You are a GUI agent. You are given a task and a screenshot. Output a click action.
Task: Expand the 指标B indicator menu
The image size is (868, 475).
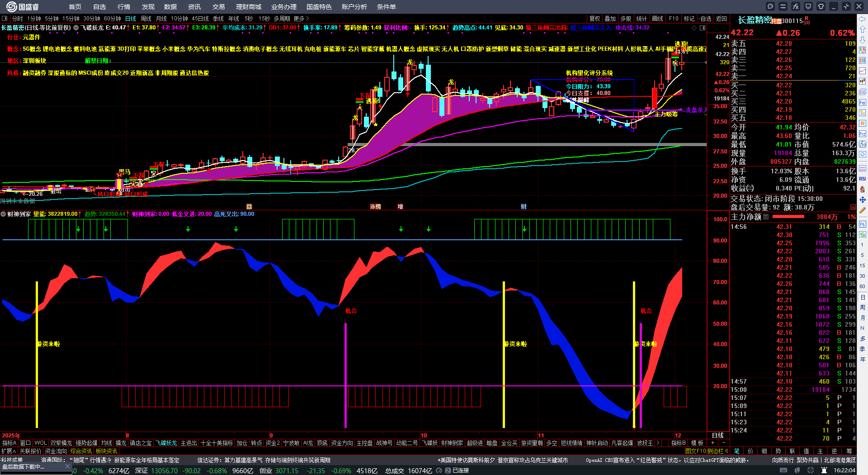coord(678,443)
